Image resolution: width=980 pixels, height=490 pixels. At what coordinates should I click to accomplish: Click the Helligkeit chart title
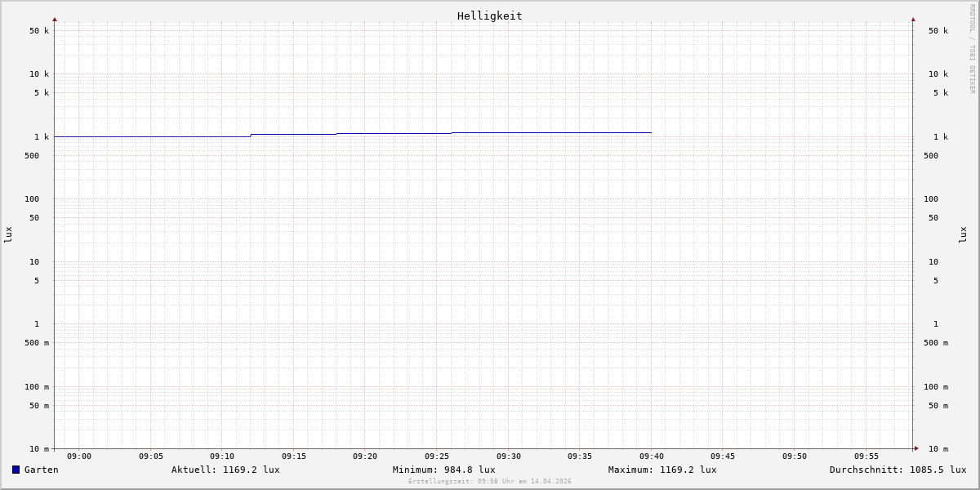point(489,16)
